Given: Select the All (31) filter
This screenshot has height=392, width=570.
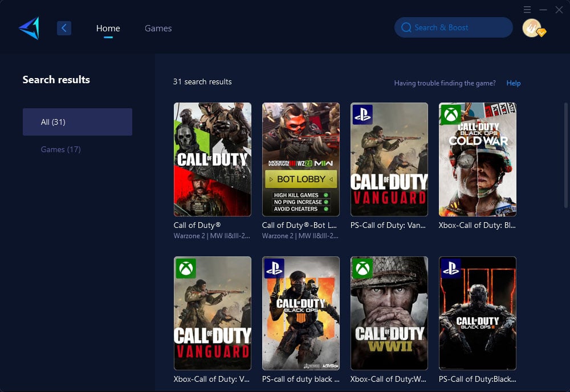Looking at the screenshot, I should coord(78,122).
